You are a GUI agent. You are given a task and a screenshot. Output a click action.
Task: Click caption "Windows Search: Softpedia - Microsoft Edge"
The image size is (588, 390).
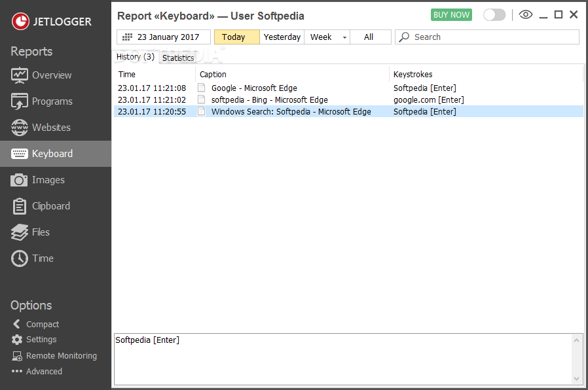point(291,111)
